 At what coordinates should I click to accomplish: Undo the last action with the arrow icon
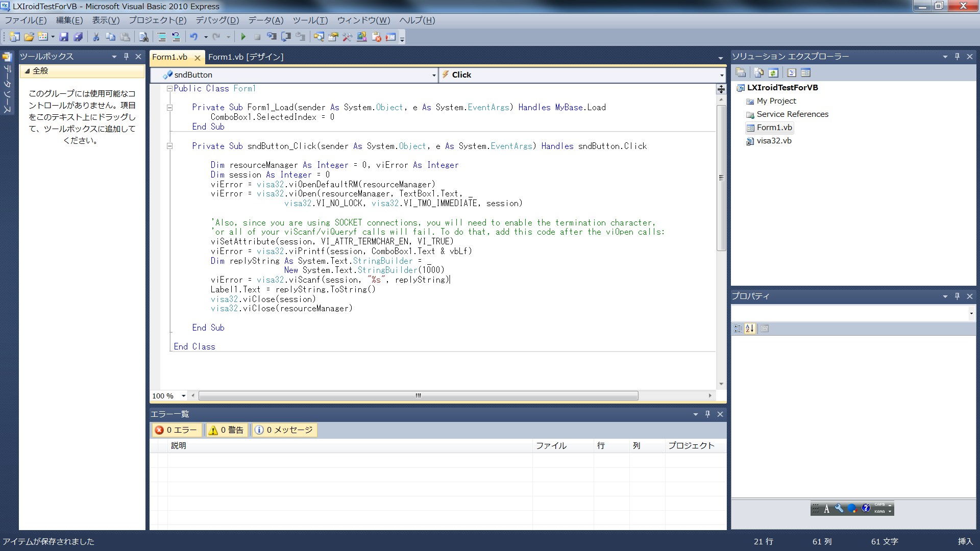(194, 37)
